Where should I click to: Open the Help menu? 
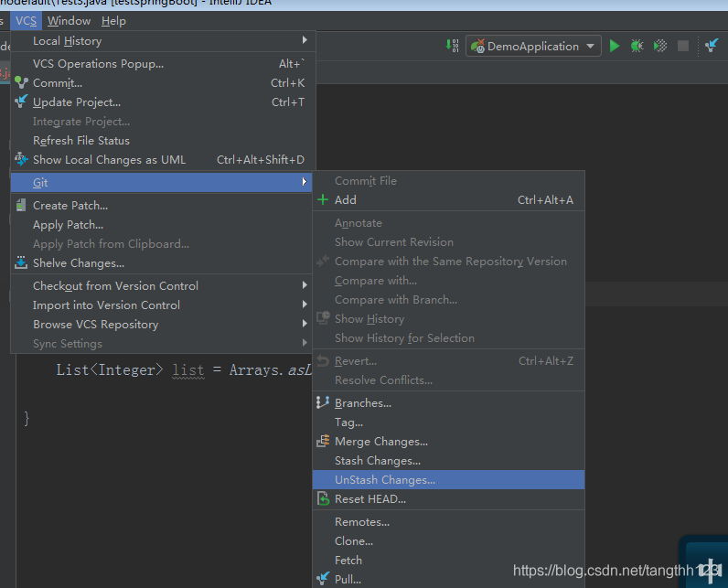point(113,21)
